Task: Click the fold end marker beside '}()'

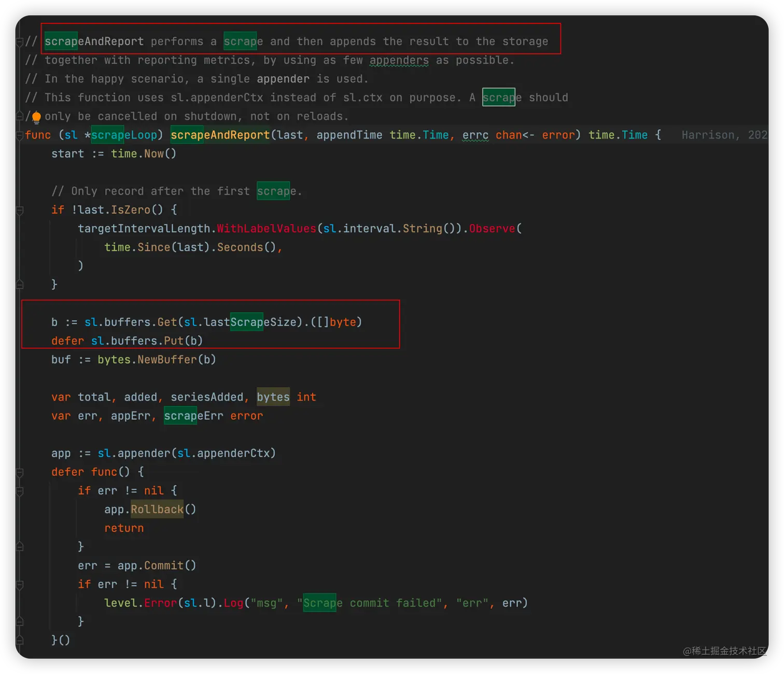Action: coord(20,640)
